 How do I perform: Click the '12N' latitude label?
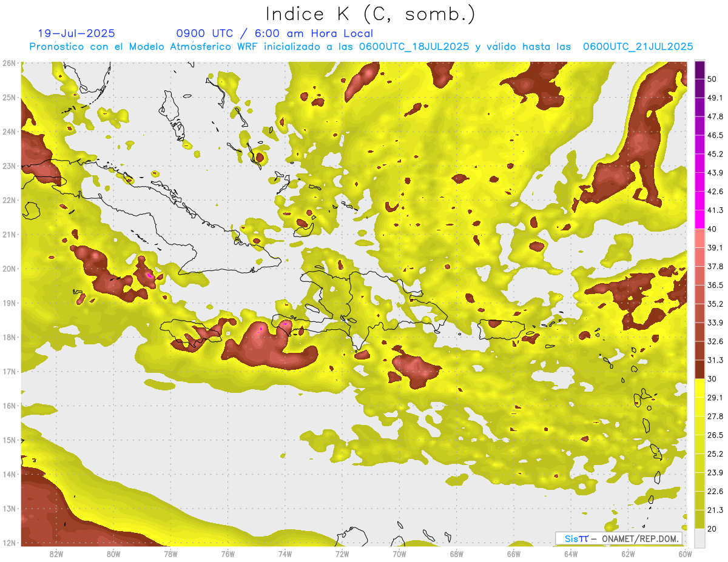point(9,543)
